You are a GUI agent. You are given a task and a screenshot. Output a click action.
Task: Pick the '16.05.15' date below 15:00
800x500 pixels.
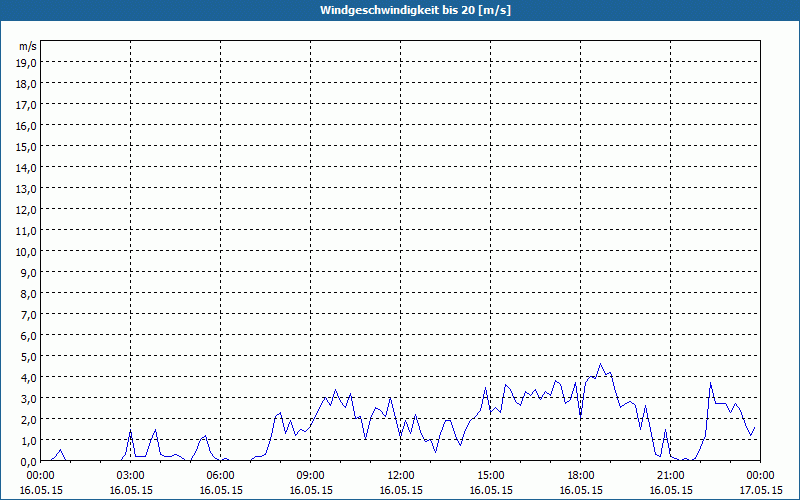491,490
